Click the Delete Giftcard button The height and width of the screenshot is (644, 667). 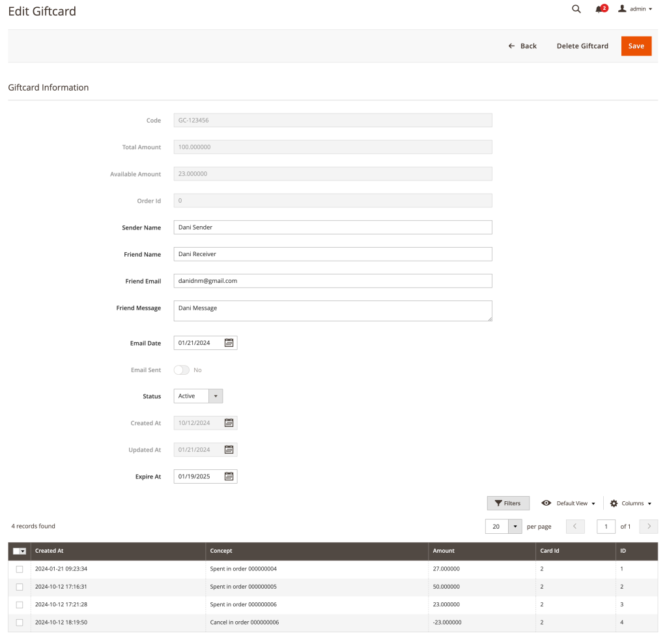[x=582, y=46]
